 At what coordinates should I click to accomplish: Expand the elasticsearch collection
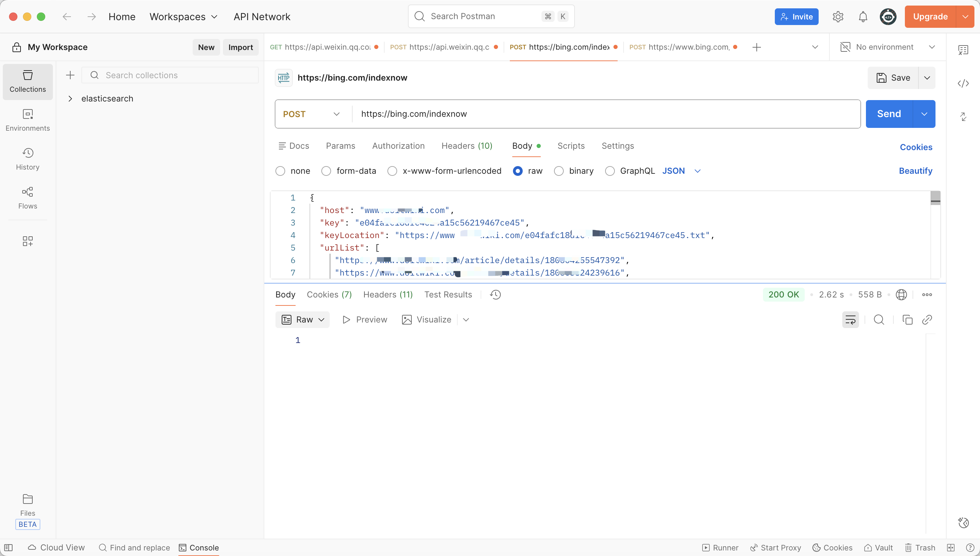(70, 99)
